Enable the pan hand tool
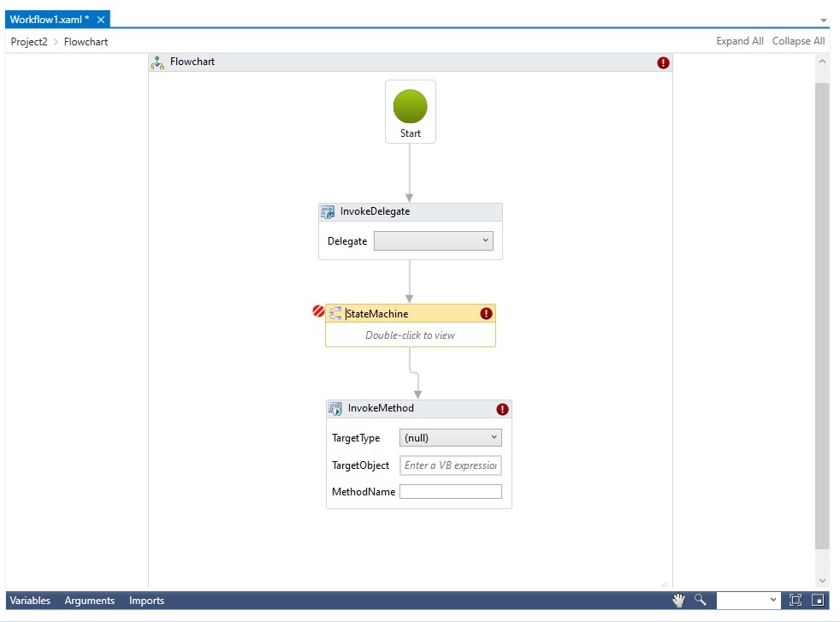Screen dimensions: 840x622 tap(678, 601)
